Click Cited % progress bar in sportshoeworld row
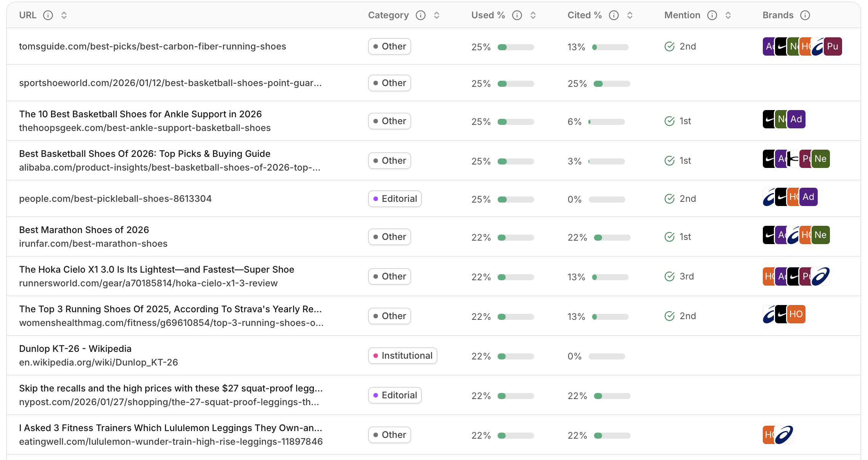This screenshot has width=868, height=460. pyautogui.click(x=612, y=84)
